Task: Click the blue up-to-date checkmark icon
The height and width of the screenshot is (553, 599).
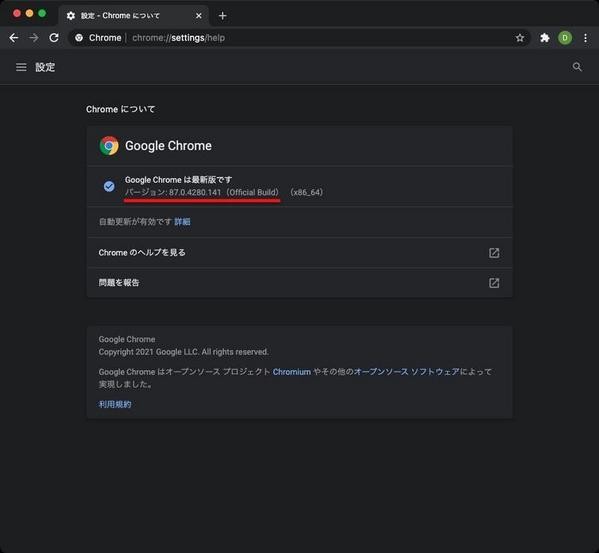Action: [x=109, y=186]
